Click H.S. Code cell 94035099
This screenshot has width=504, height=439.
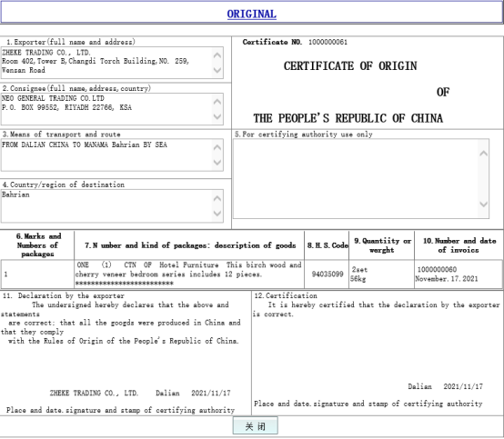[328, 274]
